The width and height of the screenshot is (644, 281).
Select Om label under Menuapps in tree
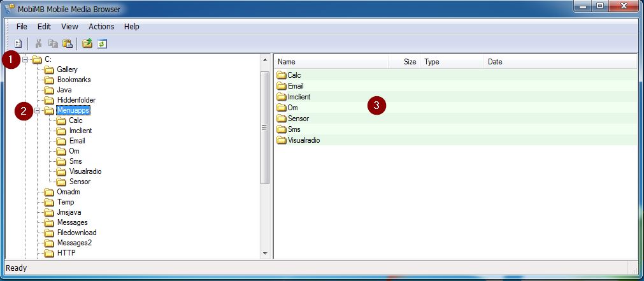75,151
